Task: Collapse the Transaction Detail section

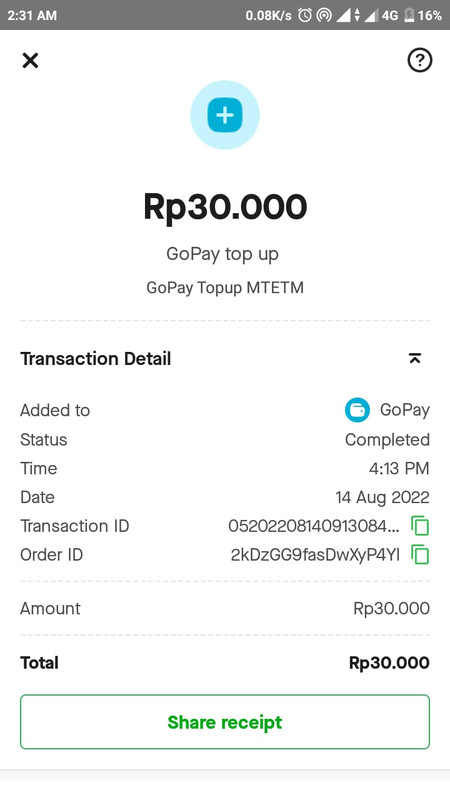Action: coord(415,359)
